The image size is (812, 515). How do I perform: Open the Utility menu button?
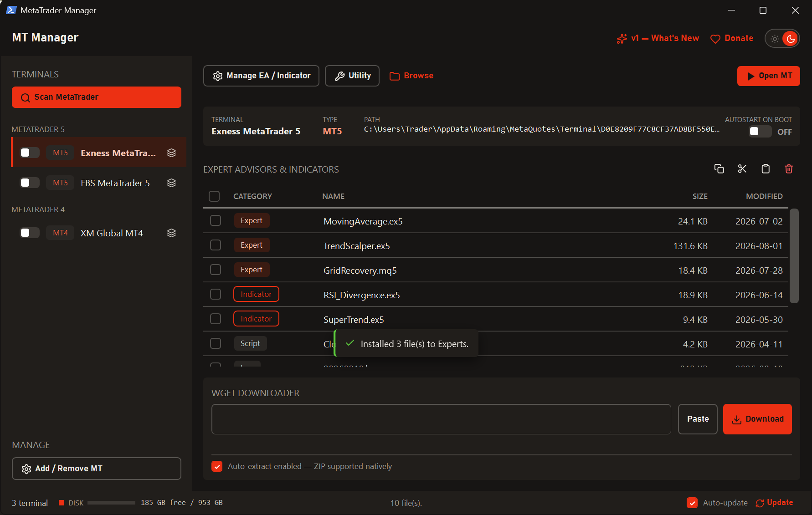point(352,76)
